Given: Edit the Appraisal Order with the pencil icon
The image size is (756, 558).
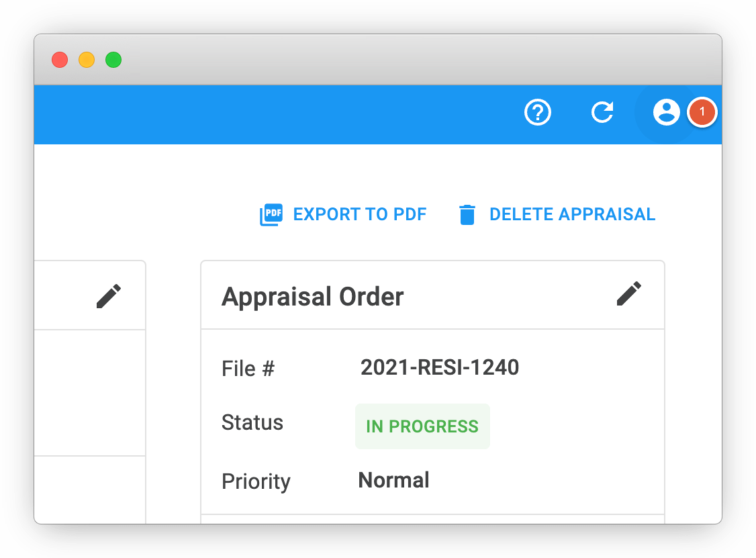Looking at the screenshot, I should tap(629, 294).
